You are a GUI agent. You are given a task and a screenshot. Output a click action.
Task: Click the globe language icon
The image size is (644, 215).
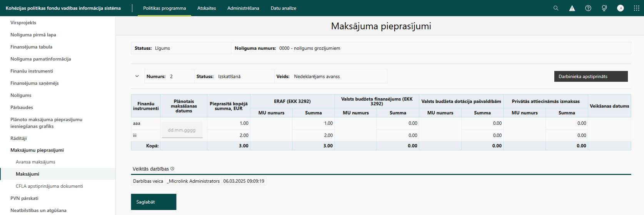(x=604, y=8)
